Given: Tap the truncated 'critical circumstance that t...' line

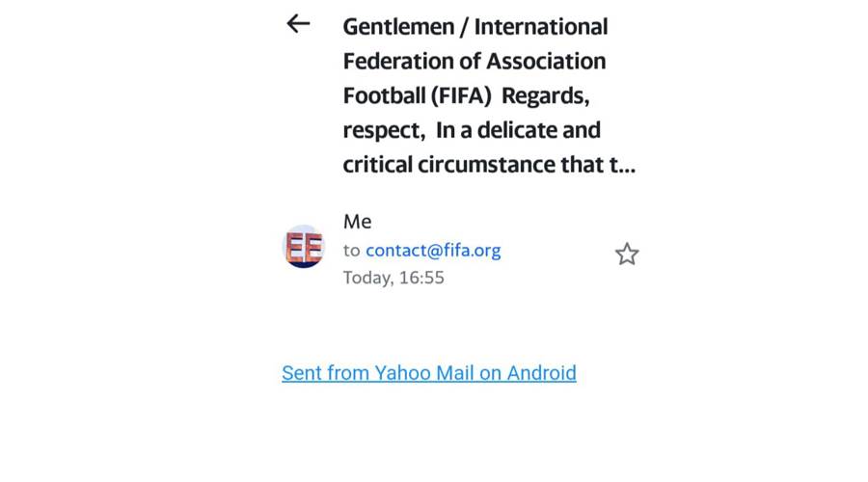Looking at the screenshot, I should 489,165.
